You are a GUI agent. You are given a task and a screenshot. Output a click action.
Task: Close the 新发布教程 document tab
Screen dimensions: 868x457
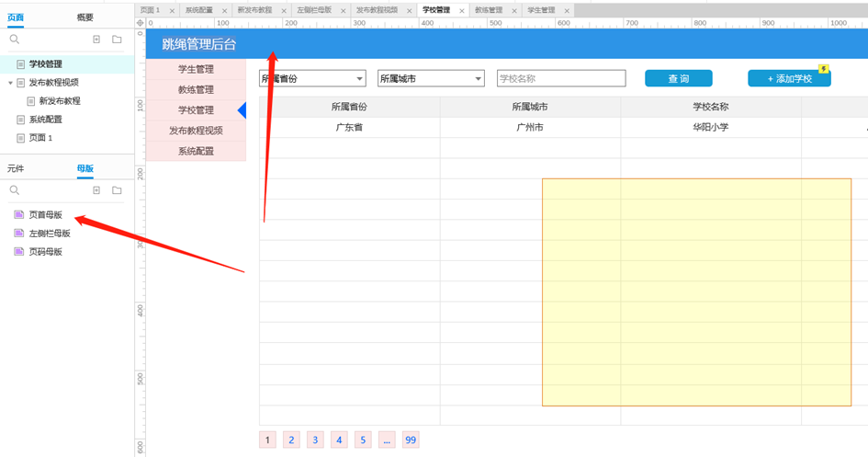tap(284, 10)
